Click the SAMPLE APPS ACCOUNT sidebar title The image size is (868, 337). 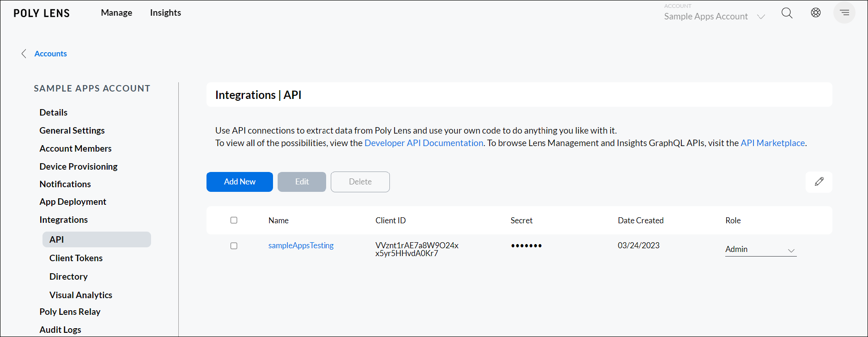click(92, 88)
